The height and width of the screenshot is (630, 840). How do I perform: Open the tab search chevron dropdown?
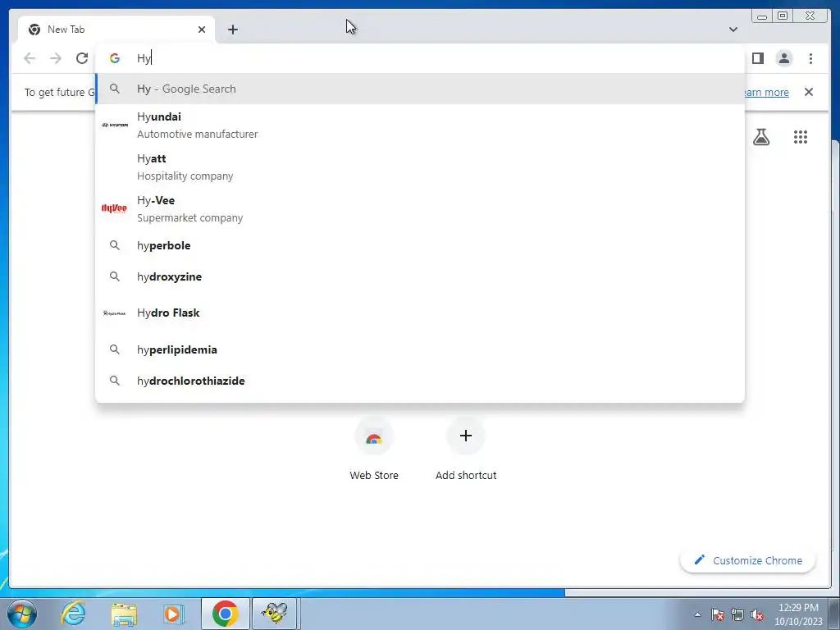pos(733,30)
